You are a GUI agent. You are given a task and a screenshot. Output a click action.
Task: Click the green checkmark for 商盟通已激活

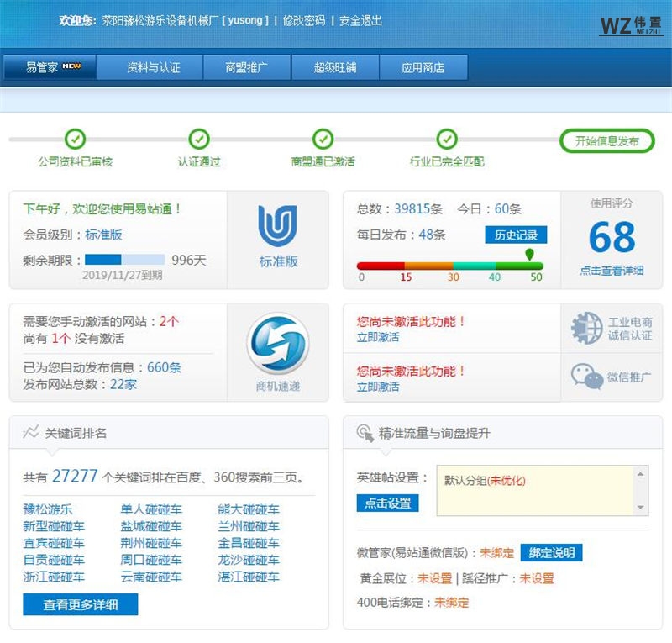tap(322, 140)
